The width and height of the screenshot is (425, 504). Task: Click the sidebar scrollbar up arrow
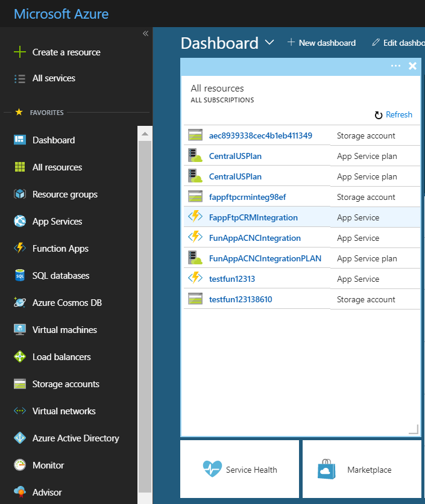(x=145, y=134)
